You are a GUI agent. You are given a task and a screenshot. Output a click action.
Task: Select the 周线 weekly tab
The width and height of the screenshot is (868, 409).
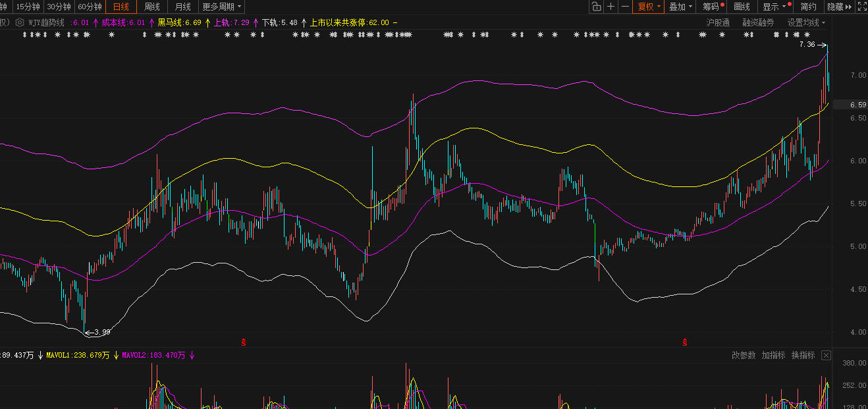click(152, 7)
